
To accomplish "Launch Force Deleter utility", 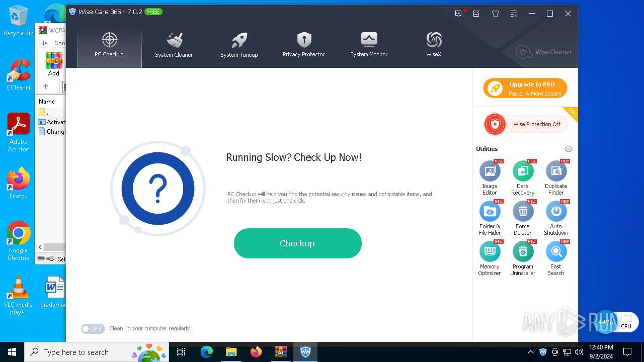I will tap(523, 218).
